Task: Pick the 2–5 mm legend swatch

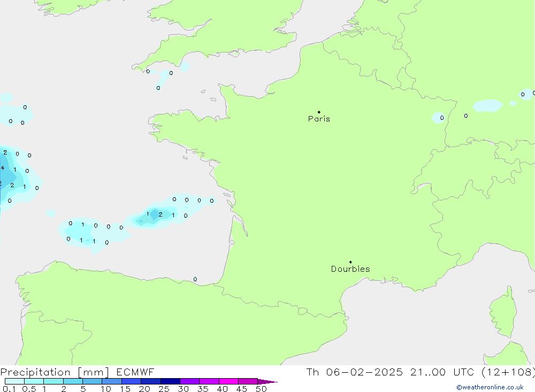Action: (73, 381)
